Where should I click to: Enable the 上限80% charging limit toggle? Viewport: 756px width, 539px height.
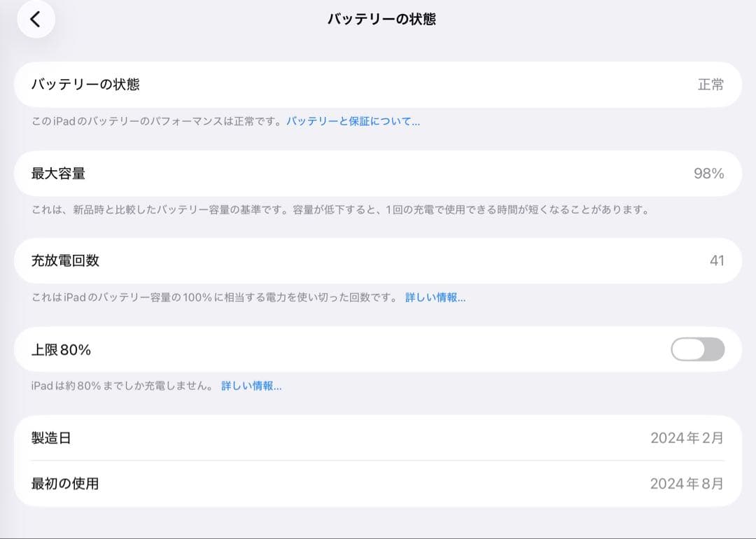click(697, 349)
